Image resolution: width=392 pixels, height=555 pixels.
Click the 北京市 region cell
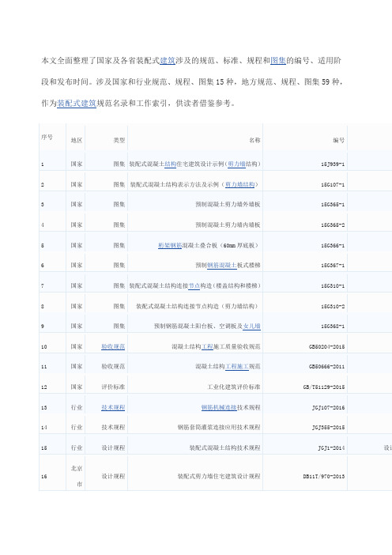(x=77, y=476)
